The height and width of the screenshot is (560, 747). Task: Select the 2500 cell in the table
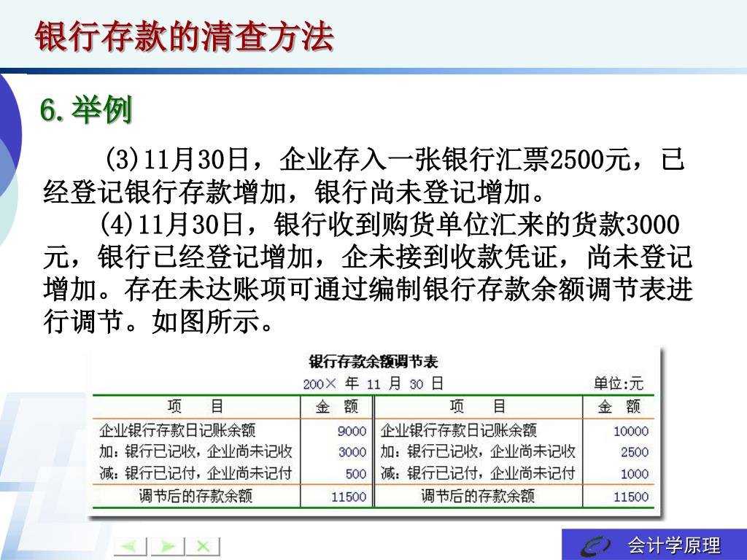(635, 452)
